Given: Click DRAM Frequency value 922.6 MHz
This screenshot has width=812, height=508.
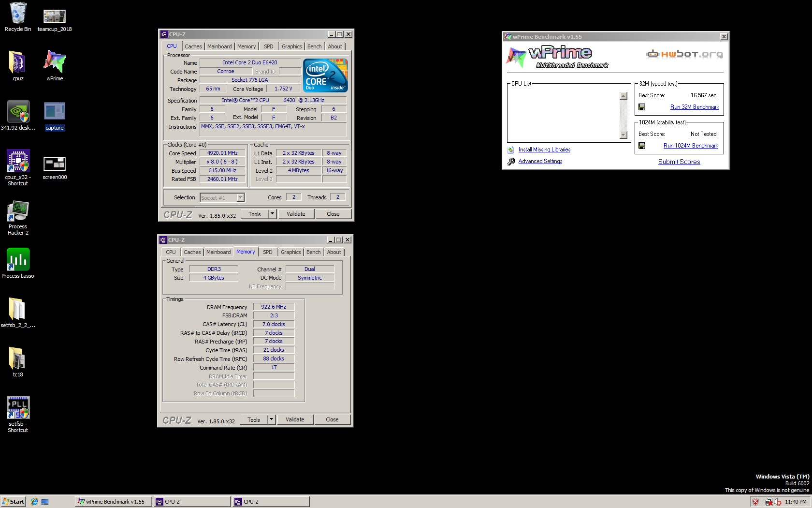Looking at the screenshot, I should pos(274,307).
